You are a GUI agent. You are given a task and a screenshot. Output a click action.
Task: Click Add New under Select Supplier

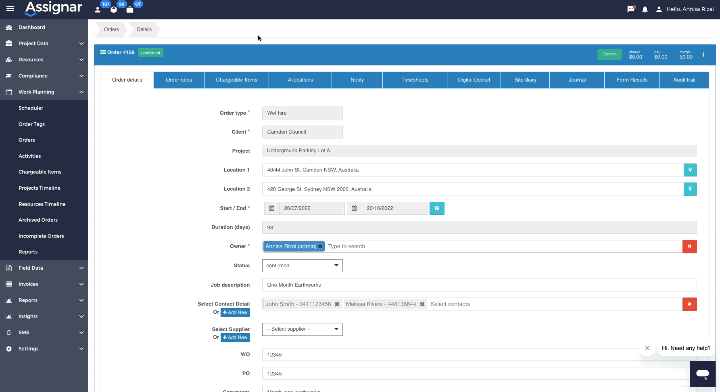[x=235, y=338]
